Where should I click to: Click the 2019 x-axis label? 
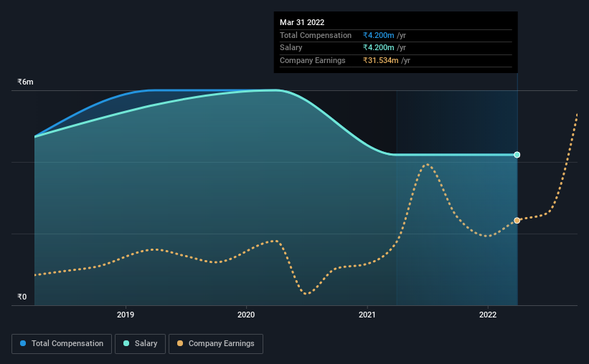pyautogui.click(x=126, y=315)
